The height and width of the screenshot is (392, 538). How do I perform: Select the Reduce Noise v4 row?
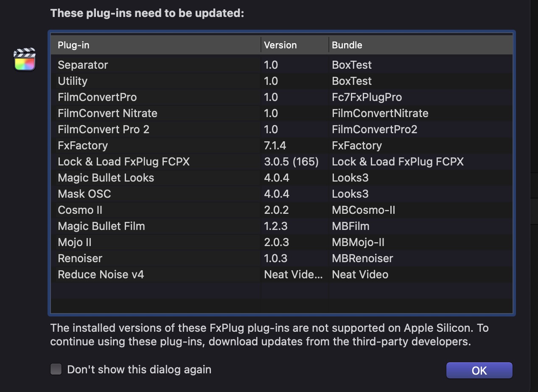pyautogui.click(x=101, y=274)
